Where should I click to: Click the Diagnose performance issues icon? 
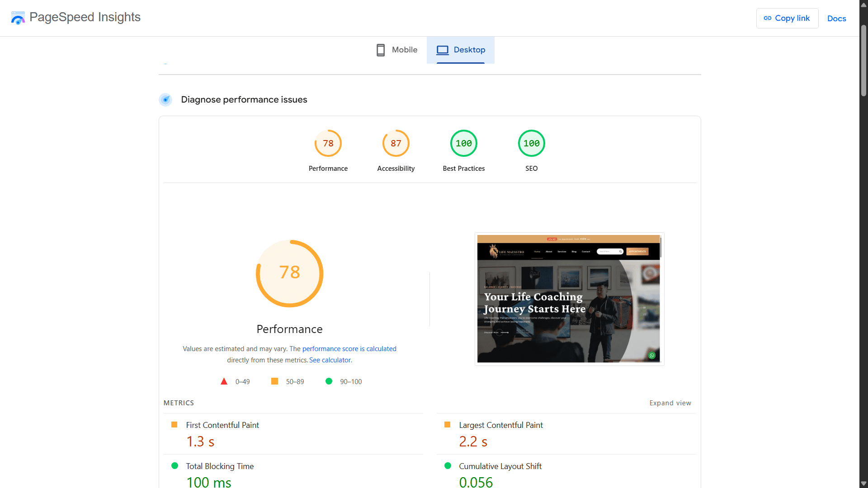[x=165, y=99]
